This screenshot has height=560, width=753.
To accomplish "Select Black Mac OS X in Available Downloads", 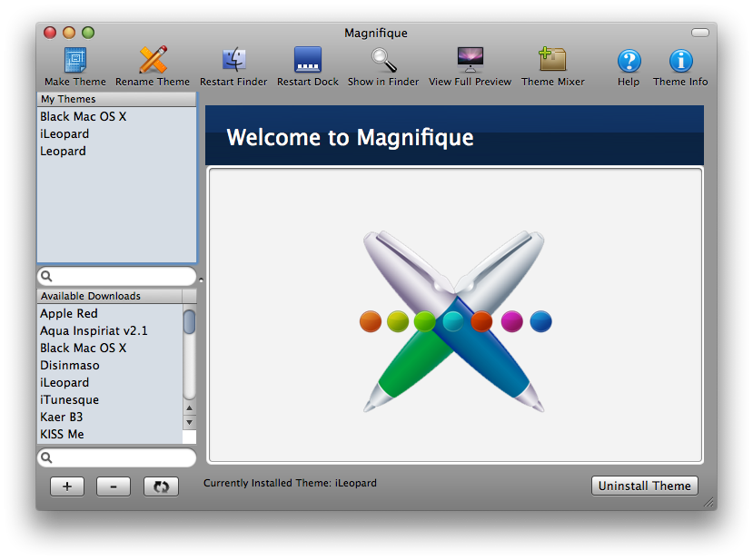I will 110,348.
